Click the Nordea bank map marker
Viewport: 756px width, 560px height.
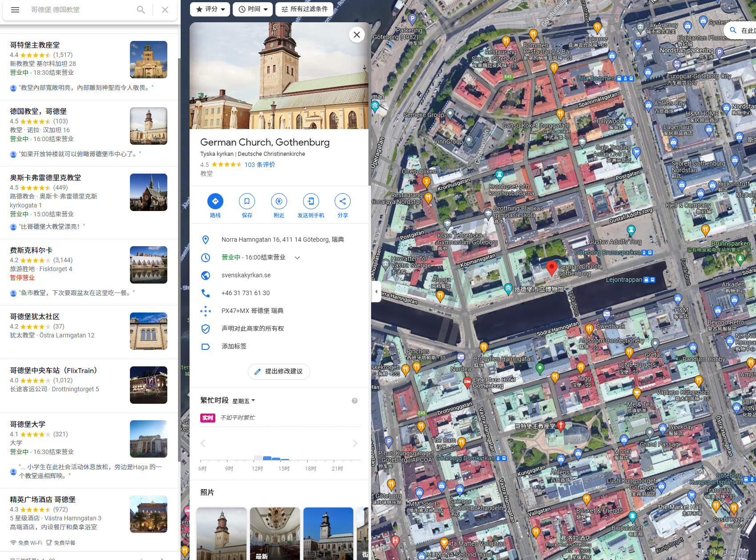pos(461,357)
